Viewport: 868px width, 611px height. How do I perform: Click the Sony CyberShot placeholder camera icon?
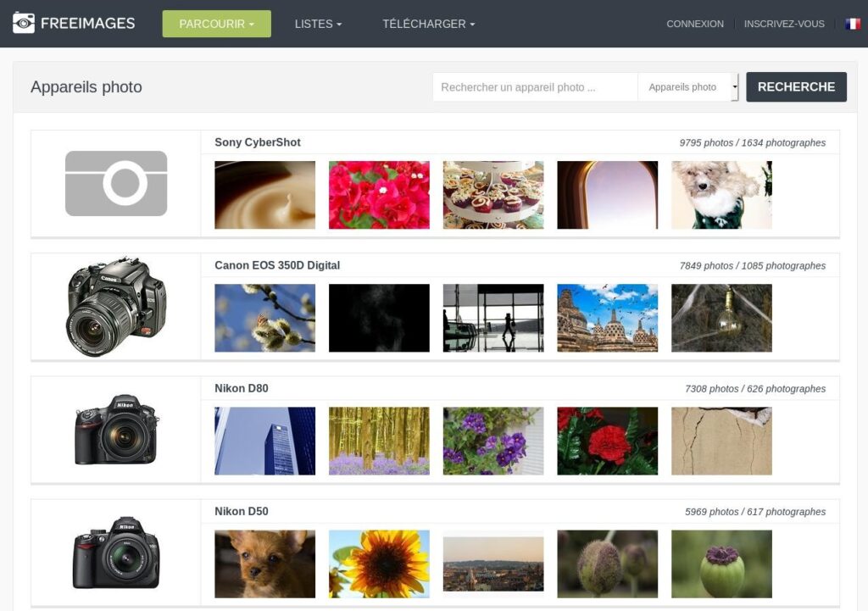tap(116, 183)
